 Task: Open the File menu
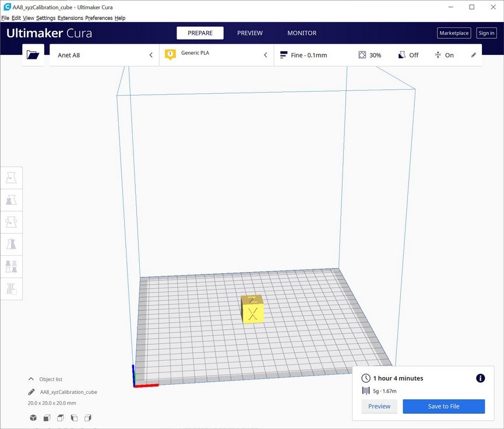tap(5, 18)
